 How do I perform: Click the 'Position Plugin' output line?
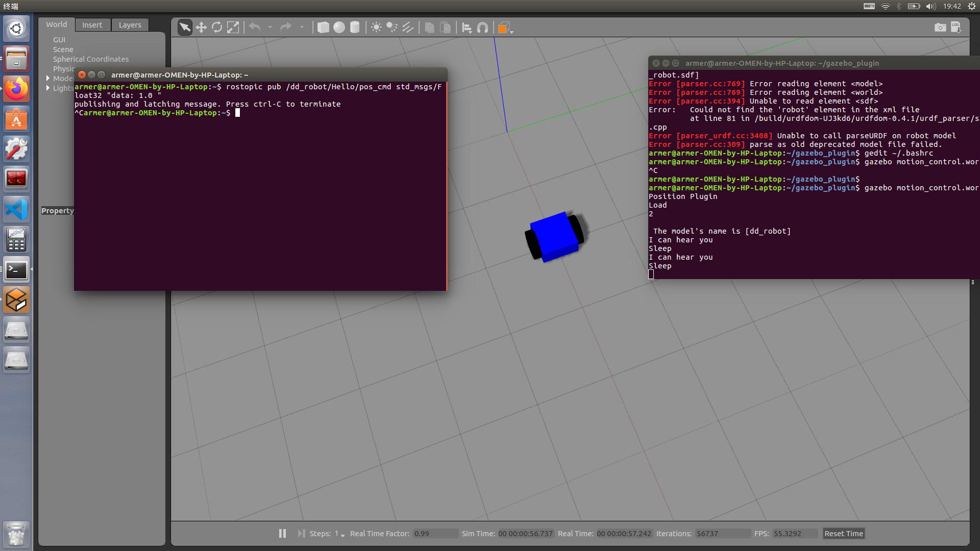(x=682, y=196)
